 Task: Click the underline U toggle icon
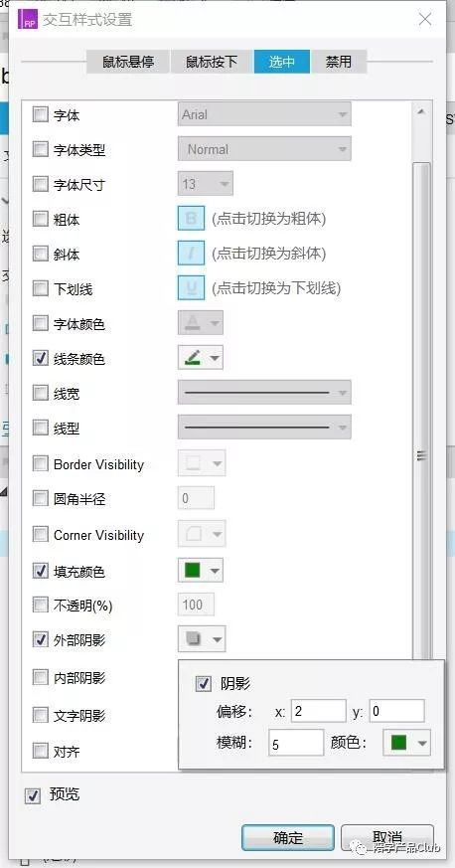[192, 288]
